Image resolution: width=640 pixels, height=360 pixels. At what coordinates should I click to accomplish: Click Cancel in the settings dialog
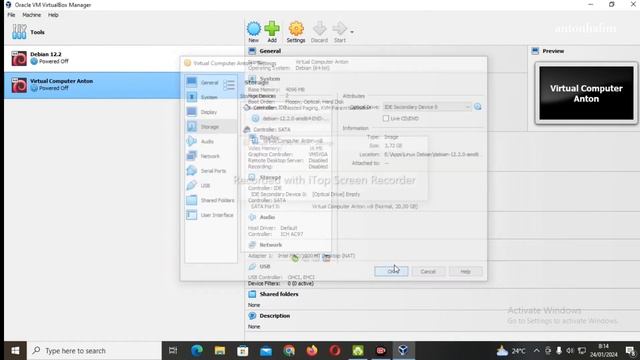(x=428, y=271)
